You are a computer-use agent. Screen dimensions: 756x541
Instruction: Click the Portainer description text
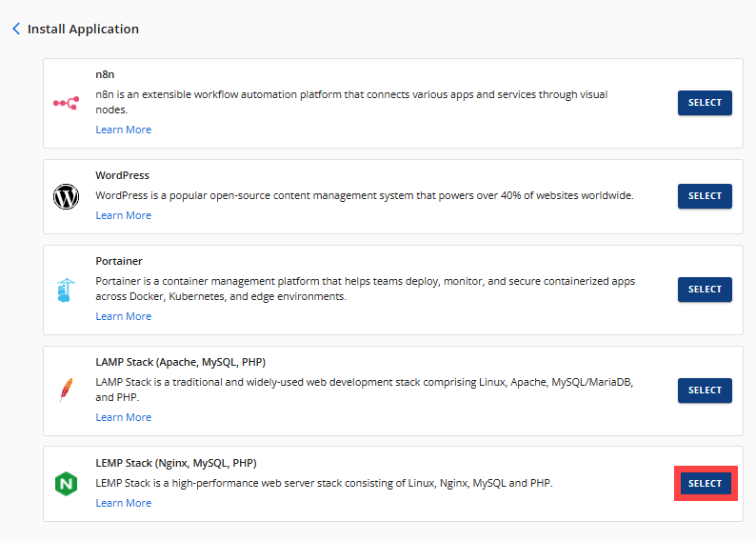365,289
